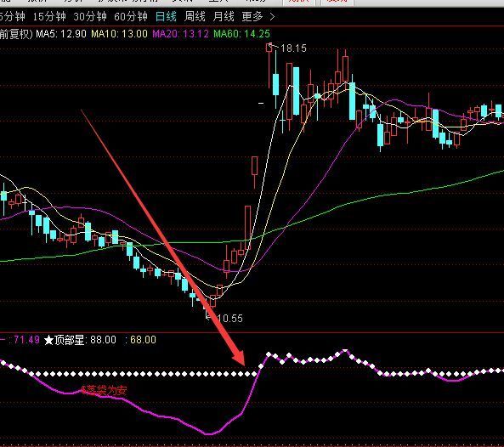Open the 60分钟 timeframe
The image size is (504, 447).
131,16
